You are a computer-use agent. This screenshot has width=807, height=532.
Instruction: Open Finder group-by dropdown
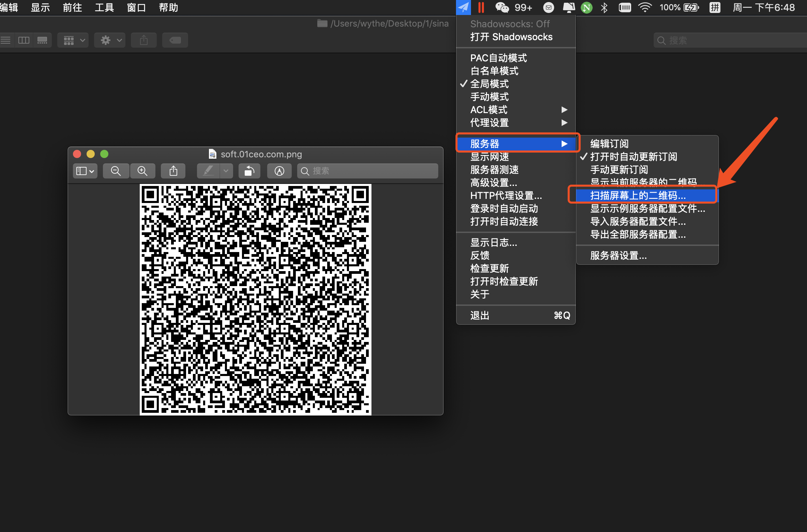[x=73, y=40]
